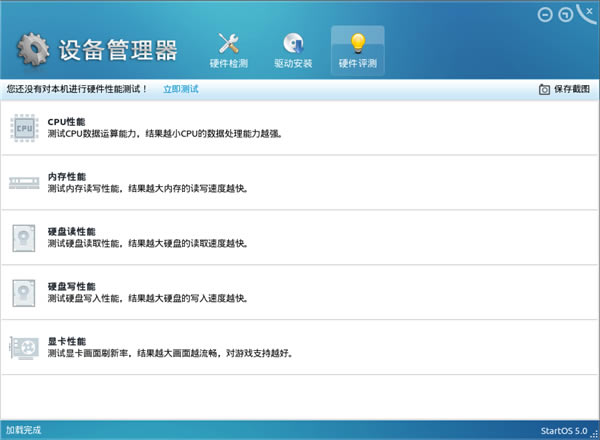Open the 硬件检测 wrench and screwdriver tab
Image resolution: width=600 pixels, height=440 pixels.
[x=229, y=51]
